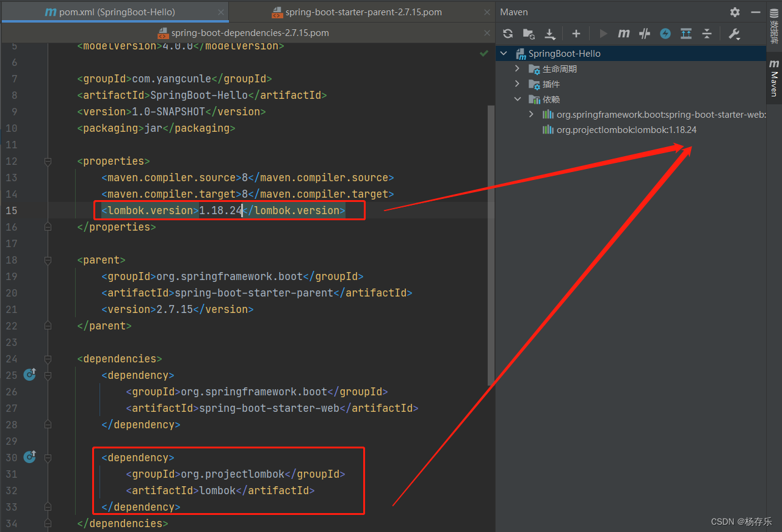Click the green inspection checkmark
Image resolution: width=782 pixels, height=532 pixels.
[x=484, y=54]
